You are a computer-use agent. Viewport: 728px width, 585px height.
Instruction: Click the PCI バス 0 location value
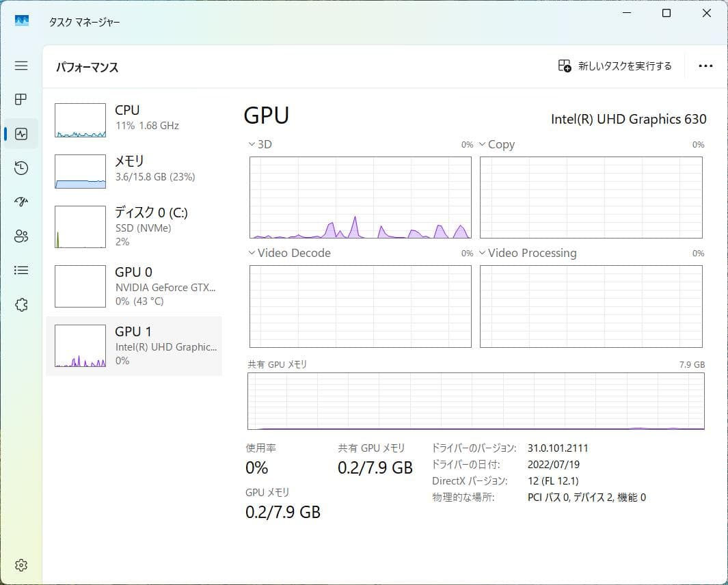point(587,498)
